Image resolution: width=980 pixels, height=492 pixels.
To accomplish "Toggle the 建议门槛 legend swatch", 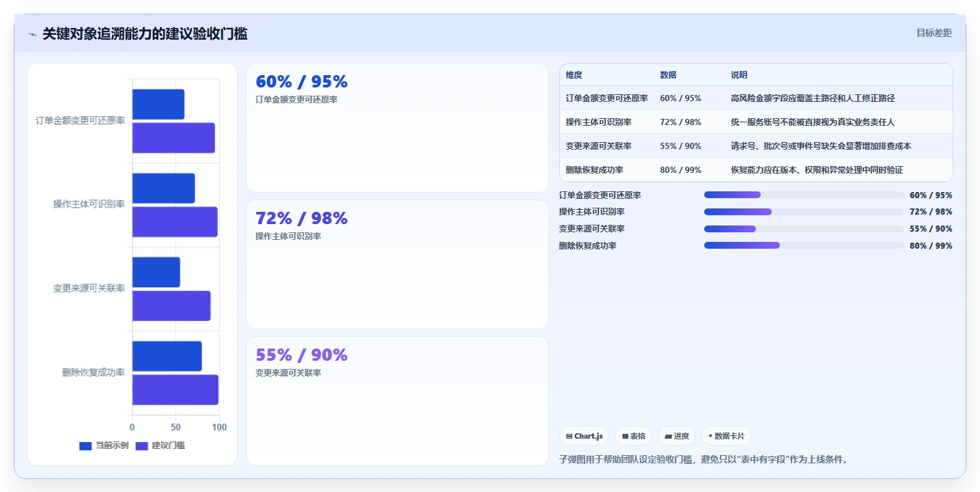I will coord(142,446).
